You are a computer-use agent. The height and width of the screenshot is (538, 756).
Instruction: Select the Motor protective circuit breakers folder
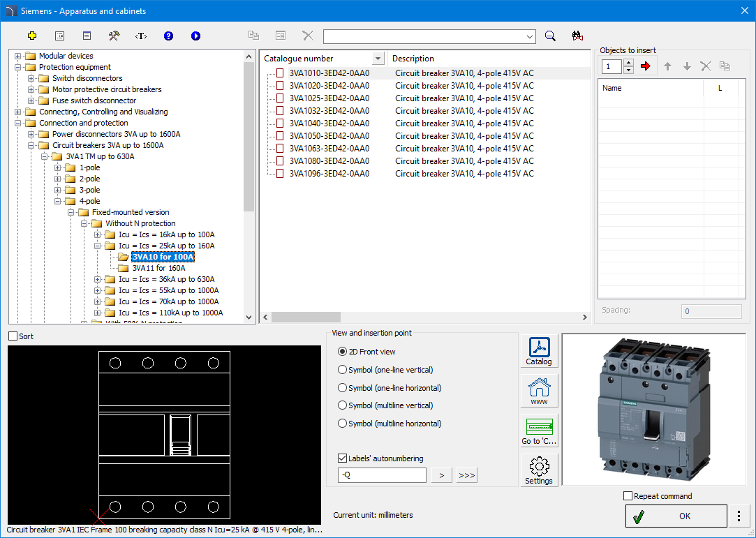[107, 89]
